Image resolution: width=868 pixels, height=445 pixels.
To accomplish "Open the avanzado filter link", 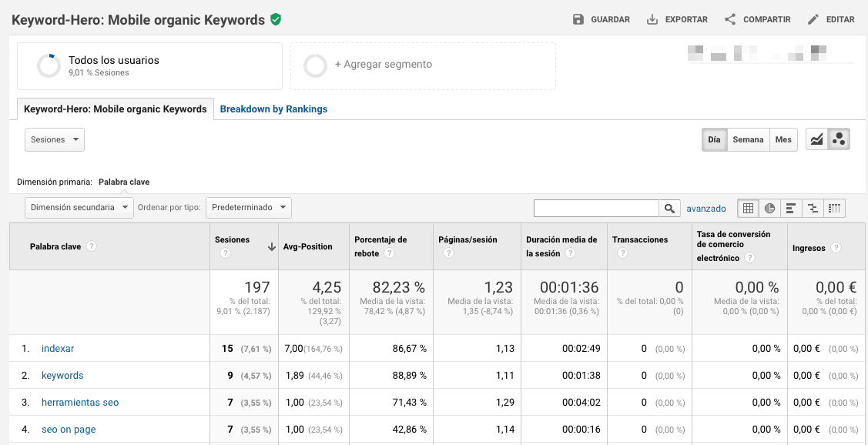I will [x=706, y=208].
